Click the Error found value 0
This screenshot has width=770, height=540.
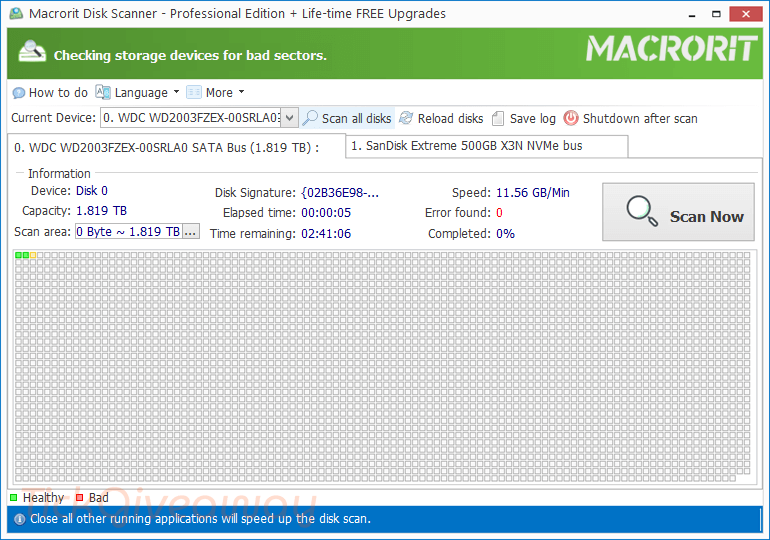coord(499,213)
